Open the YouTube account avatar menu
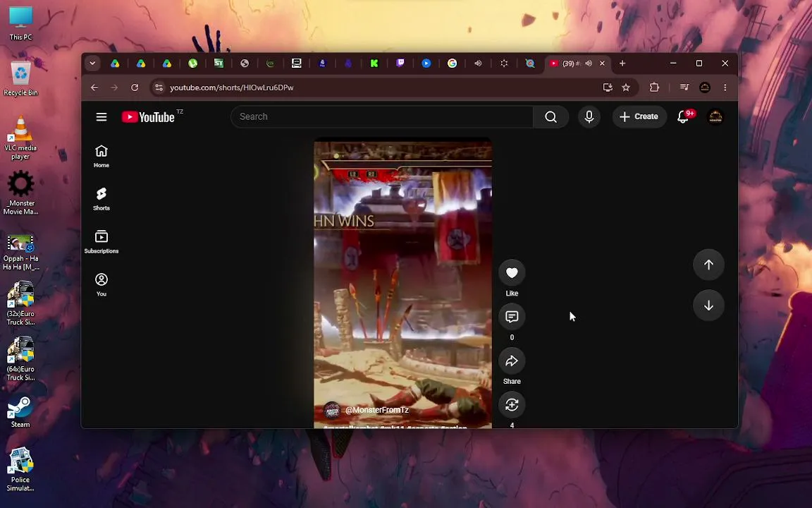Viewport: 812px width, 508px height. point(715,116)
